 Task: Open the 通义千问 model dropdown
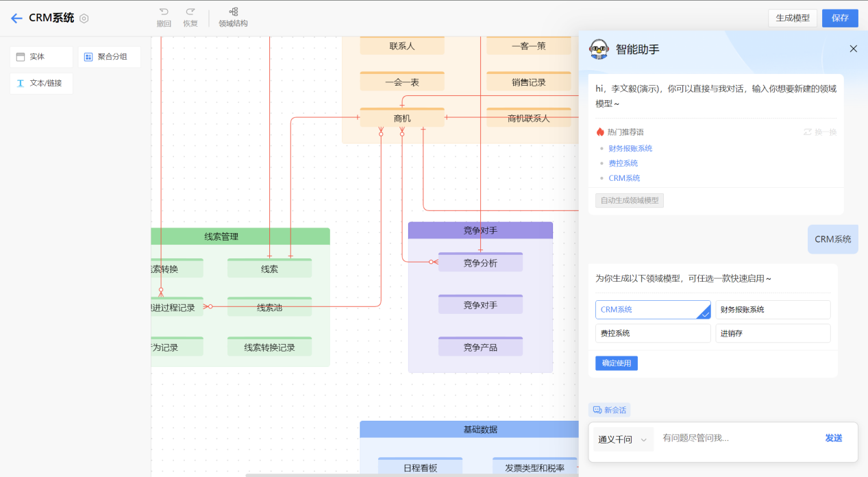(622, 439)
